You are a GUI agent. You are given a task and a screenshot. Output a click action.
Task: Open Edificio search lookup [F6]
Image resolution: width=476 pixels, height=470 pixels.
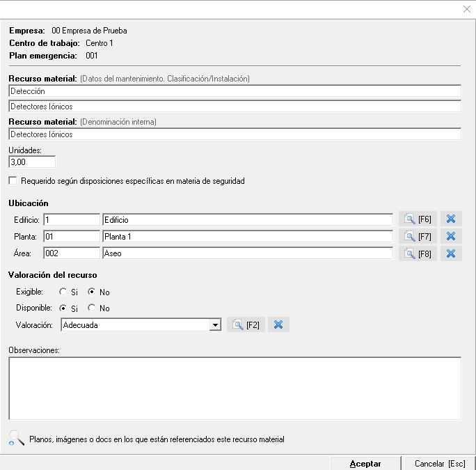pos(418,219)
